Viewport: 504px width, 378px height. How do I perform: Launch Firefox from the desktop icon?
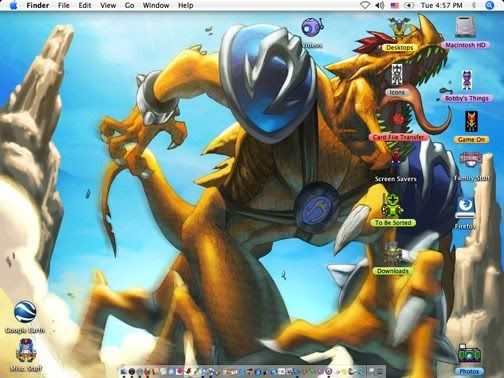tap(466, 207)
